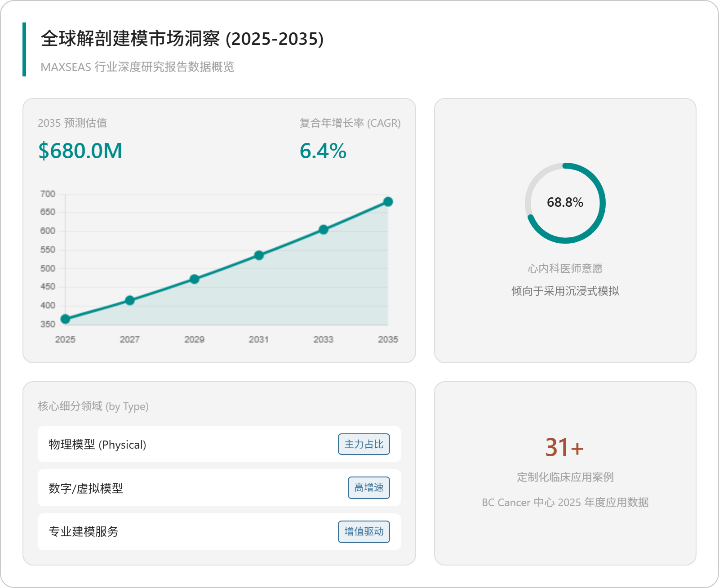Select the 物理模型 (Physical) row label
This screenshot has height=588, width=719.
click(98, 445)
